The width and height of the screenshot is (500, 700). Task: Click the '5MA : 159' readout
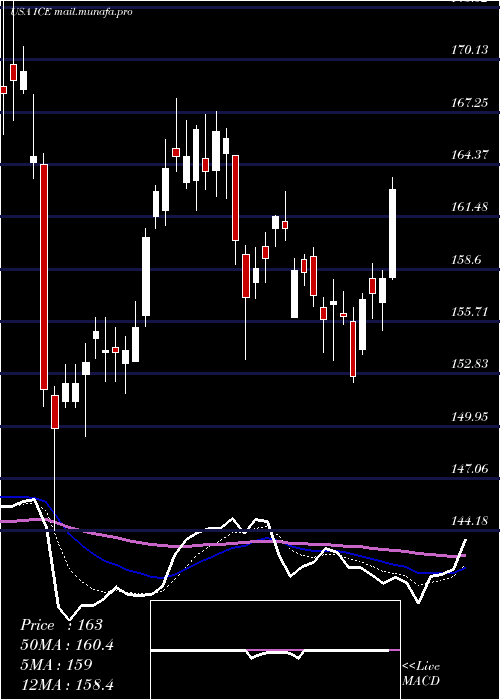pyautogui.click(x=56, y=664)
